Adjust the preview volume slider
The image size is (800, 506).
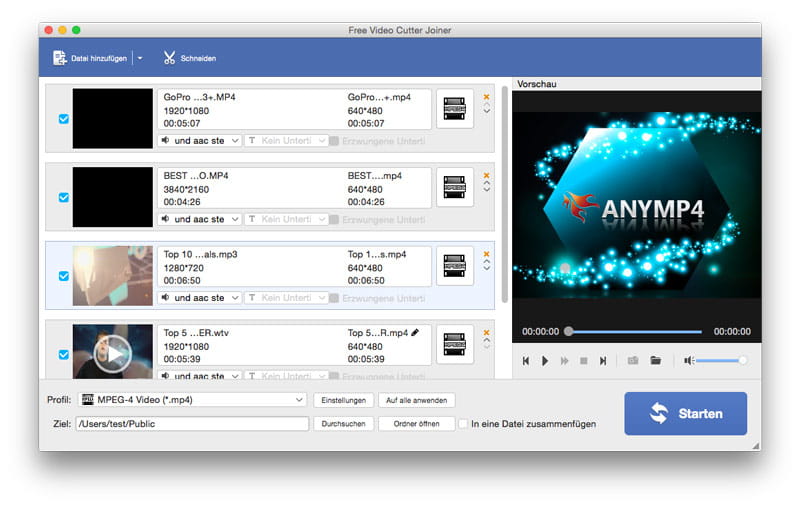[721, 361]
